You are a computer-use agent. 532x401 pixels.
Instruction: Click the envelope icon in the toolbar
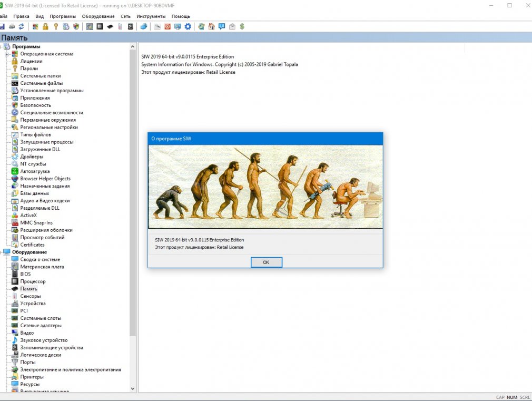click(x=232, y=26)
